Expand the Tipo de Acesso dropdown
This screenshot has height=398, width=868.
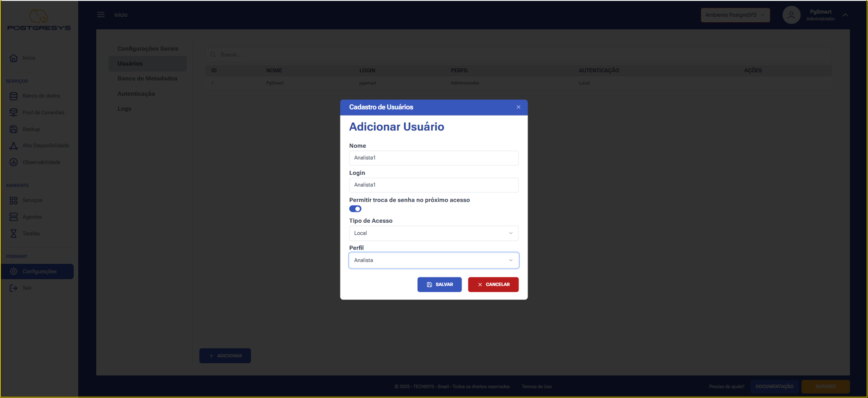pos(434,233)
